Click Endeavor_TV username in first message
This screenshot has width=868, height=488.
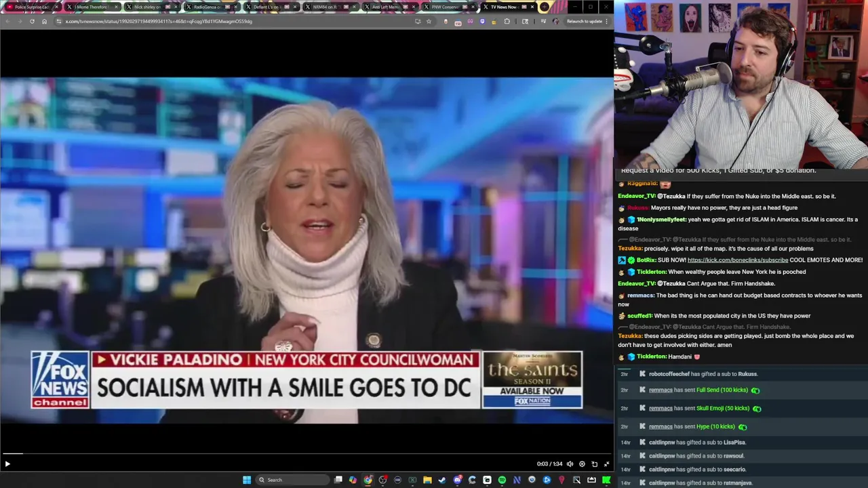(637, 197)
